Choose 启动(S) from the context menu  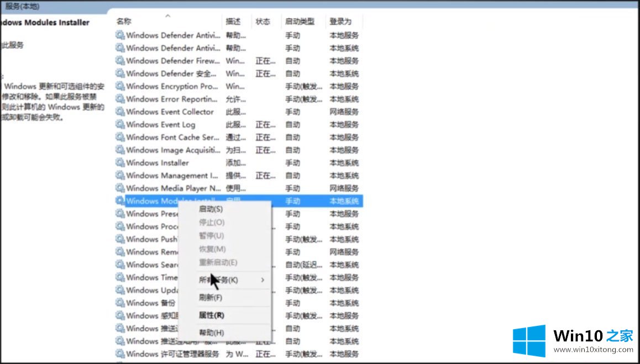211,209
